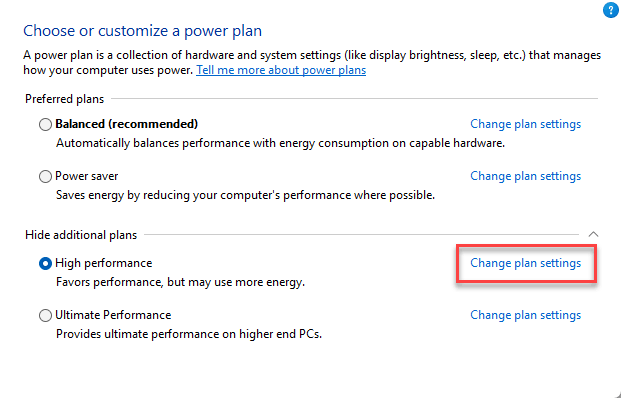Image resolution: width=621 pixels, height=398 pixels.
Task: Select the Ultimate Performance radio button
Action: pos(45,315)
